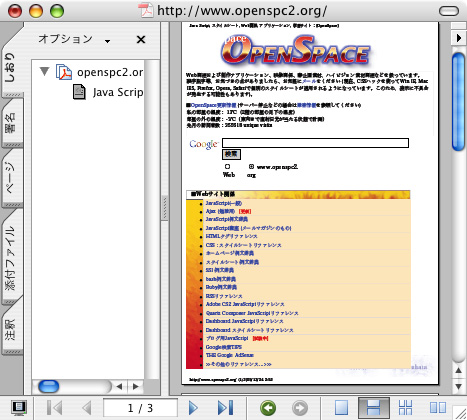Switch to the 添付ファイル tab

11,257
